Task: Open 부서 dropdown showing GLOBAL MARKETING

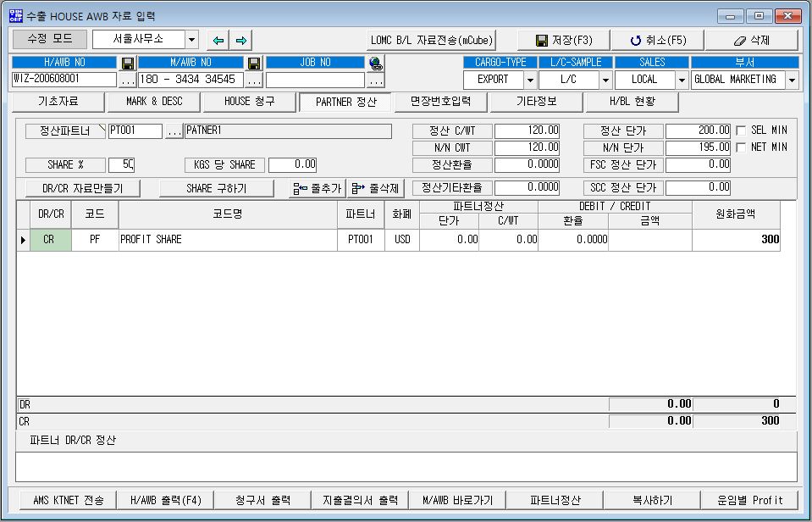Action: tap(792, 80)
